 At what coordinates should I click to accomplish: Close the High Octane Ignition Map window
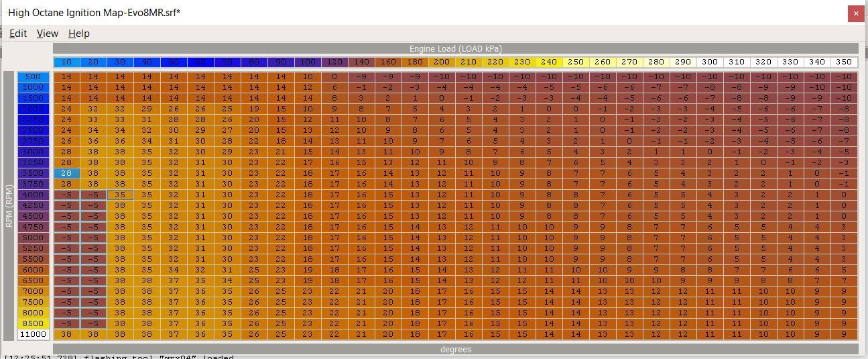coord(855,13)
